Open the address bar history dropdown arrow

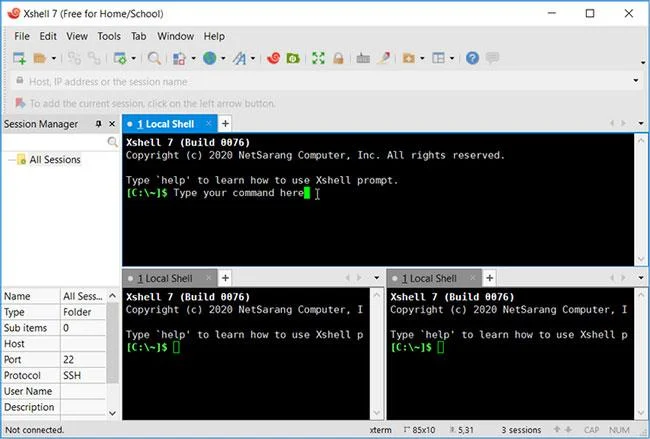tap(636, 81)
